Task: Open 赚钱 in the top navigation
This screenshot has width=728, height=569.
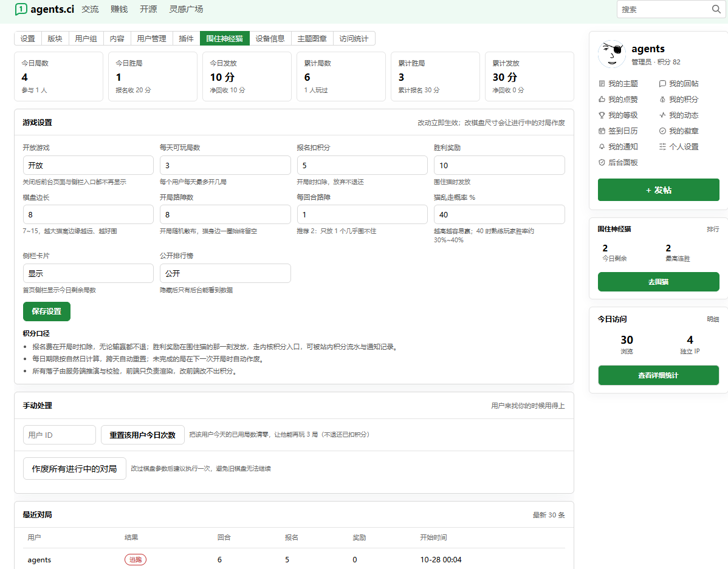Action: (119, 9)
